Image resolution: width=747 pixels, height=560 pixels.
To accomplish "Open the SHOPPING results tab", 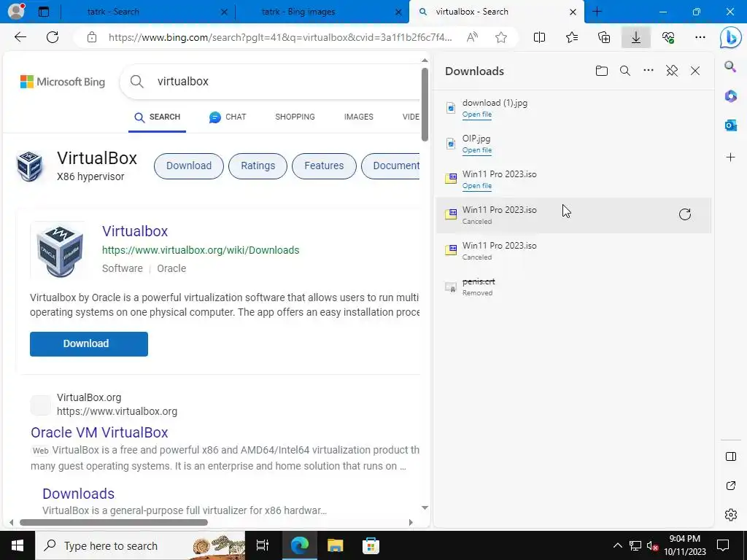I will pos(295,117).
